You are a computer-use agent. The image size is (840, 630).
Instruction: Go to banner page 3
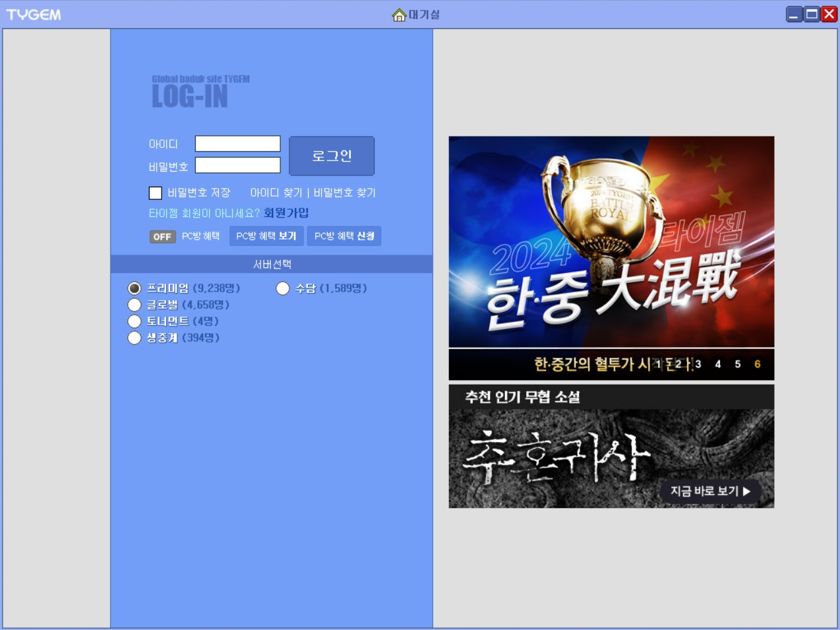698,364
